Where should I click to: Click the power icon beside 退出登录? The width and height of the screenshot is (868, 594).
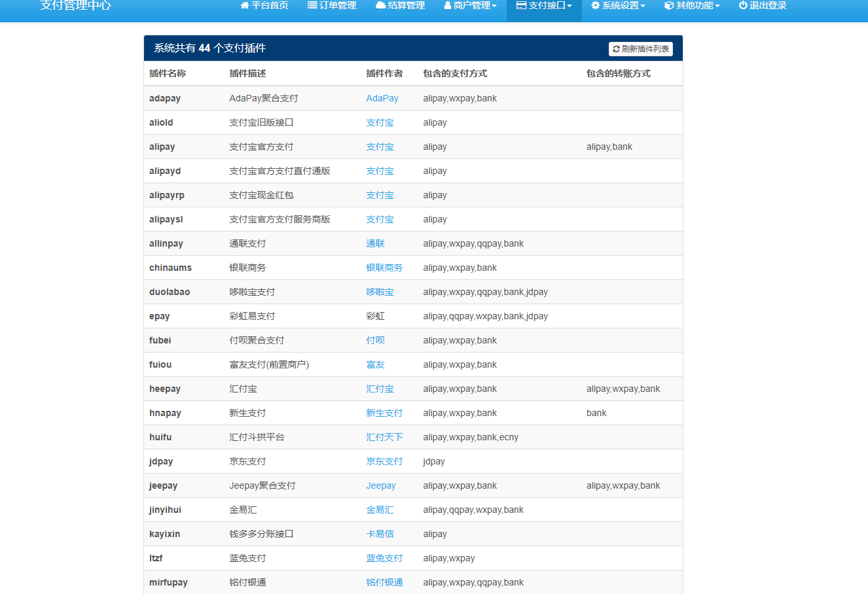743,5
